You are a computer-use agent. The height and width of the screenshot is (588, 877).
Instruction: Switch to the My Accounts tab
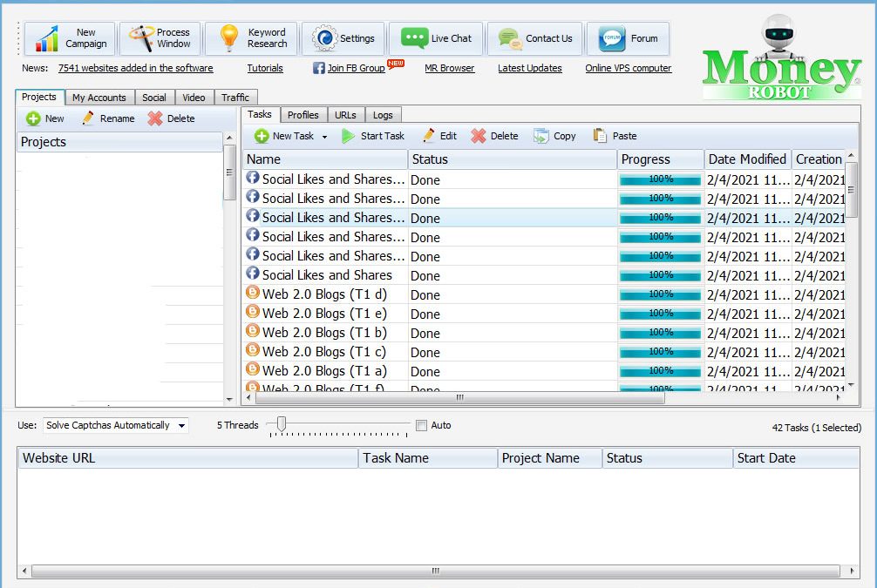click(99, 98)
